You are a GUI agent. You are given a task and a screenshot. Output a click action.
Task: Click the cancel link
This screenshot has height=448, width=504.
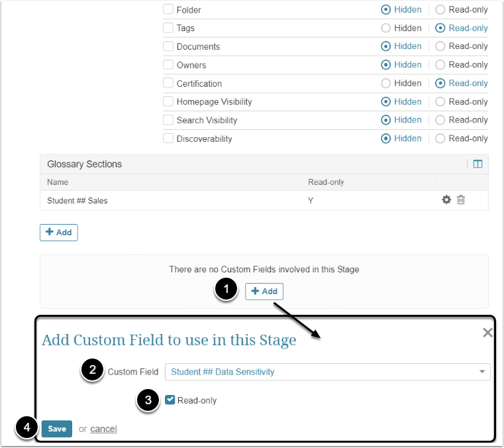(103, 429)
